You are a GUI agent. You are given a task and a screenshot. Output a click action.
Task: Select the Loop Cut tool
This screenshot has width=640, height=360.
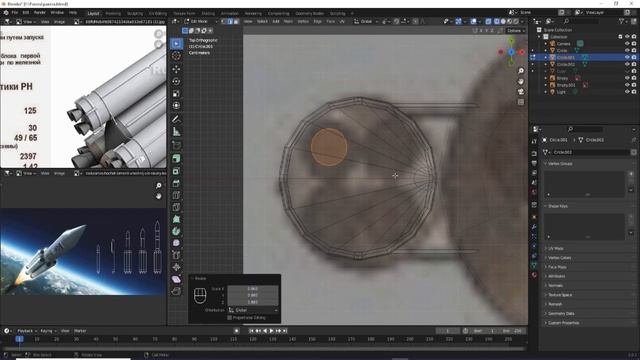(x=176, y=195)
